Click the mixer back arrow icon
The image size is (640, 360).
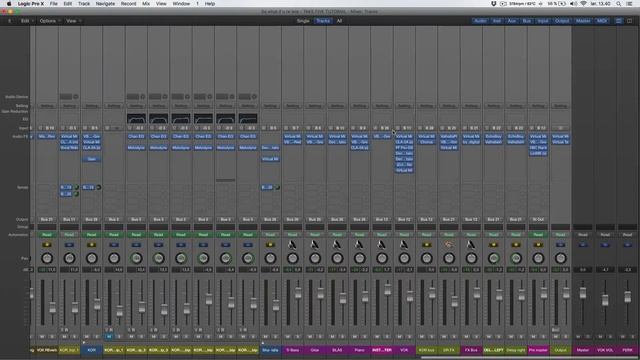click(10, 21)
